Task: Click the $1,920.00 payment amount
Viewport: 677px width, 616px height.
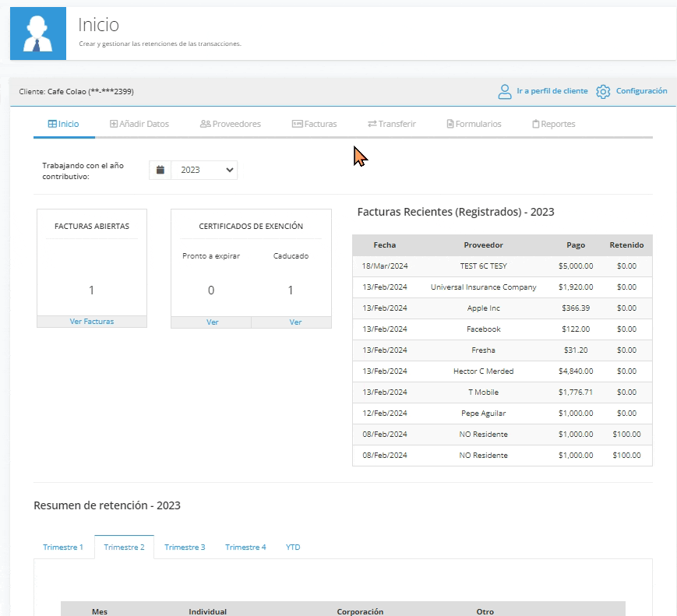Action: pos(576,287)
